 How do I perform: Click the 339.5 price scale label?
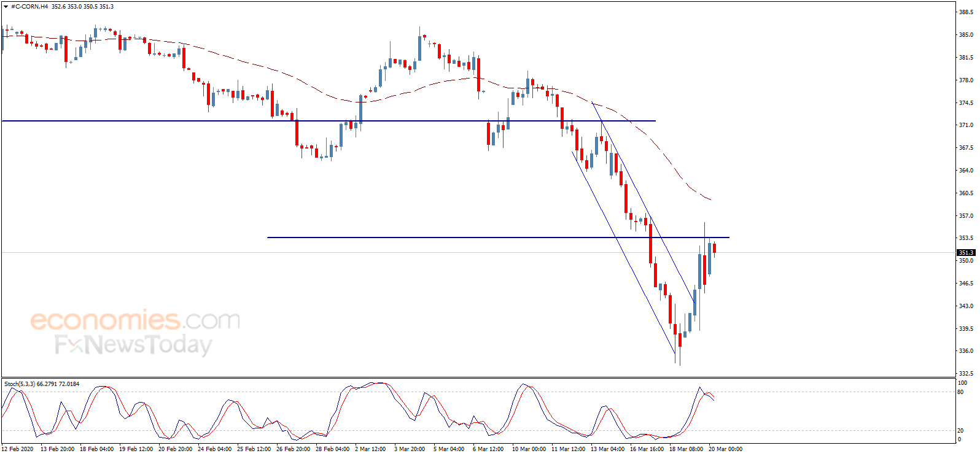pyautogui.click(x=966, y=329)
